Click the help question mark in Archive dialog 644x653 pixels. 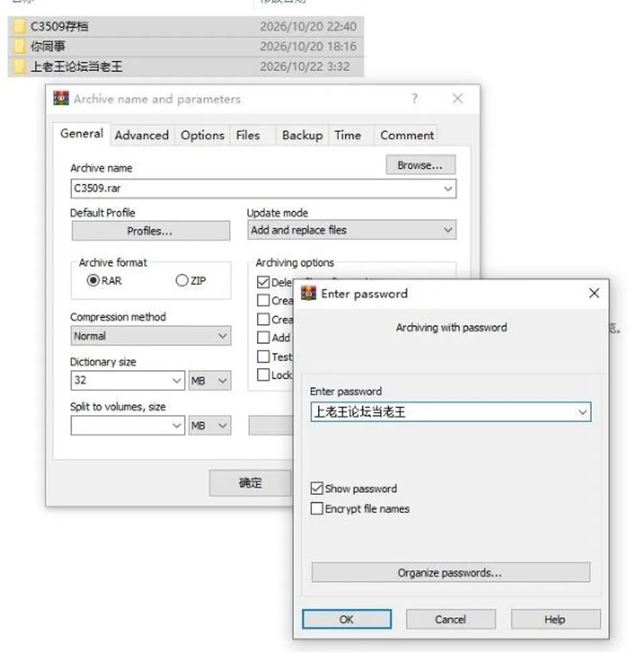[415, 99]
